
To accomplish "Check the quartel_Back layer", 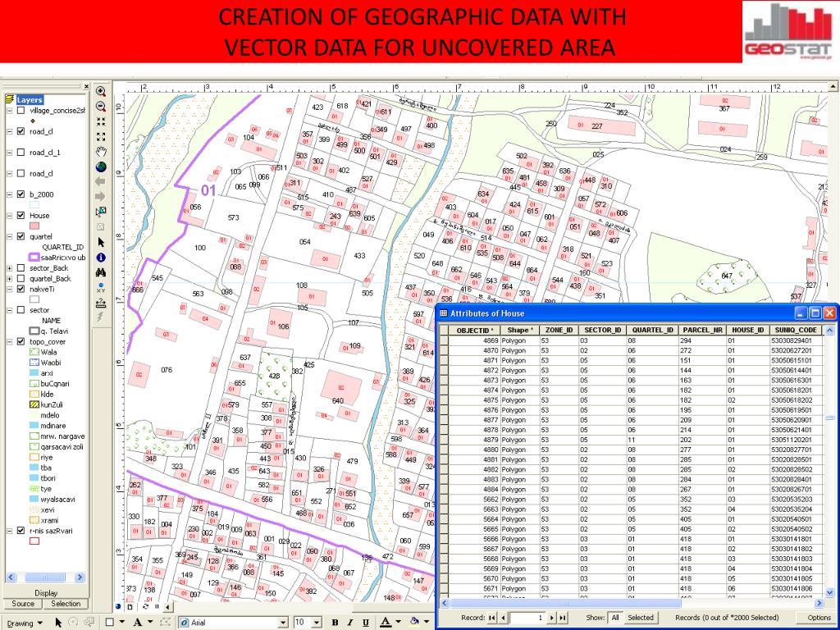I will click(21, 279).
